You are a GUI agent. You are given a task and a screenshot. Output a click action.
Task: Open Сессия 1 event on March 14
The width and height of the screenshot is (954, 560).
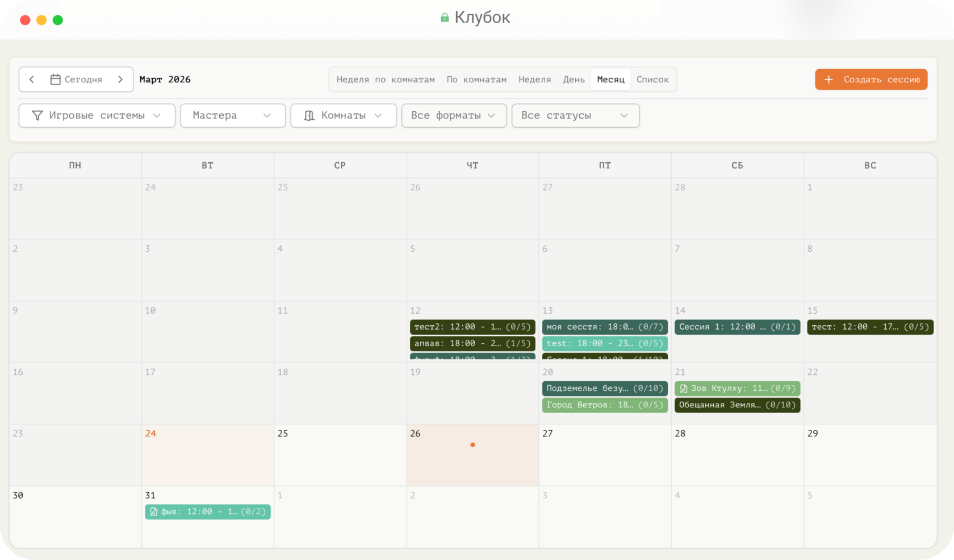[x=737, y=327]
